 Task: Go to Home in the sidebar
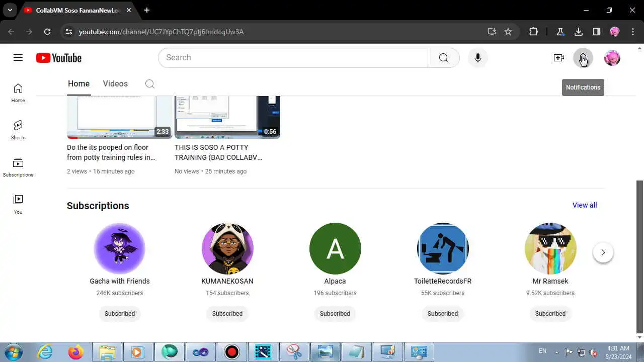18,93
